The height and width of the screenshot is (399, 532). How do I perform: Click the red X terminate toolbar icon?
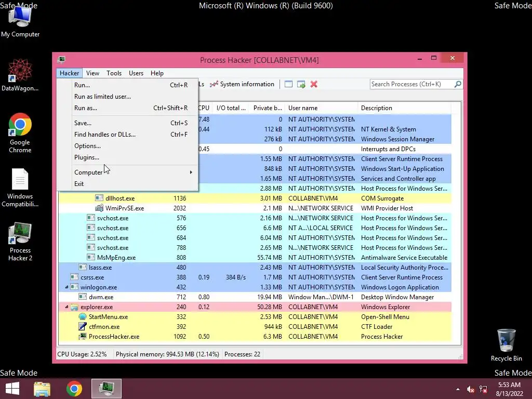pyautogui.click(x=314, y=84)
